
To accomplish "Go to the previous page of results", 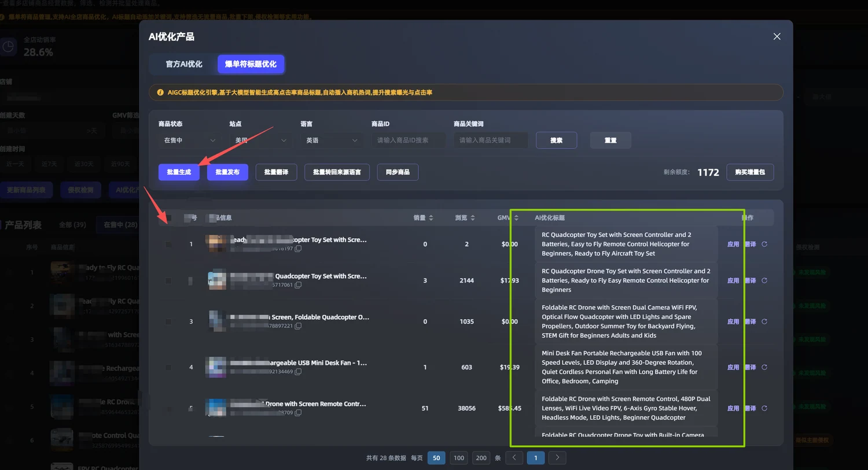I will pos(514,458).
